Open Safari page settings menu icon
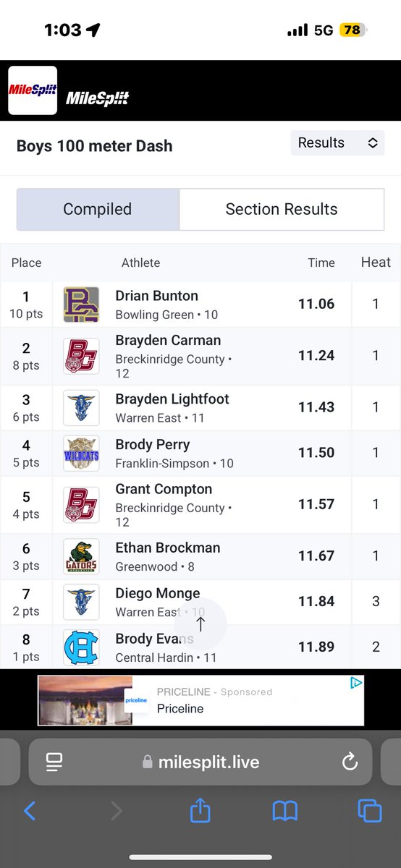Viewport: 401px width, 868px height. click(54, 761)
